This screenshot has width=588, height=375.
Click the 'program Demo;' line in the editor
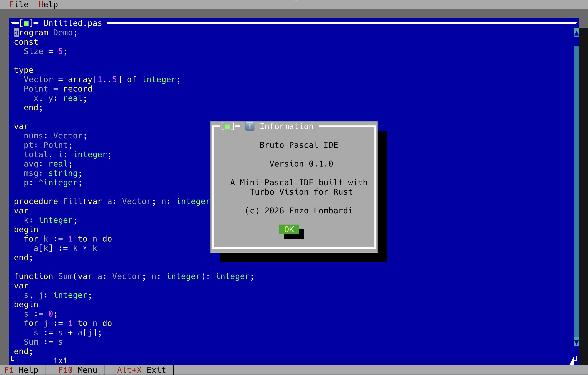46,33
